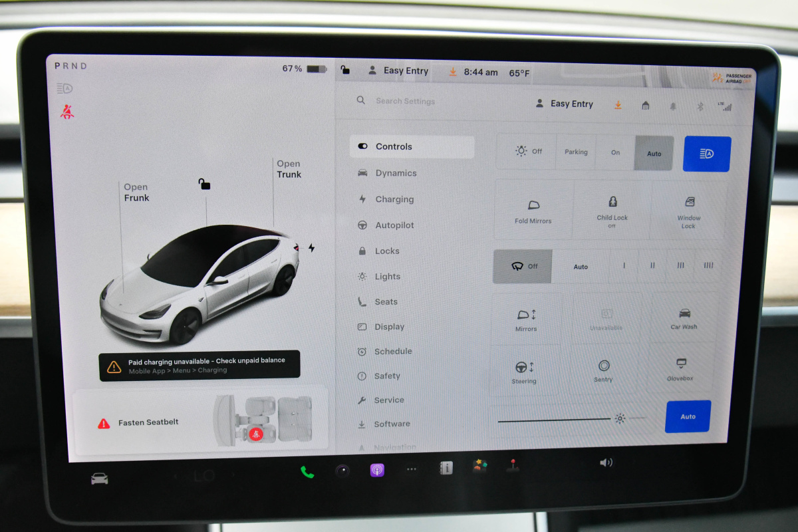Toggle Sentry mode
The width and height of the screenshot is (798, 532).
click(604, 370)
